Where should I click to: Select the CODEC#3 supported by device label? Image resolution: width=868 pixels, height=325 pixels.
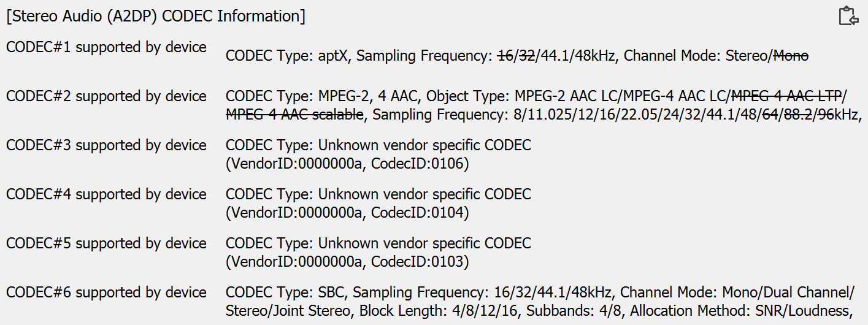106,145
